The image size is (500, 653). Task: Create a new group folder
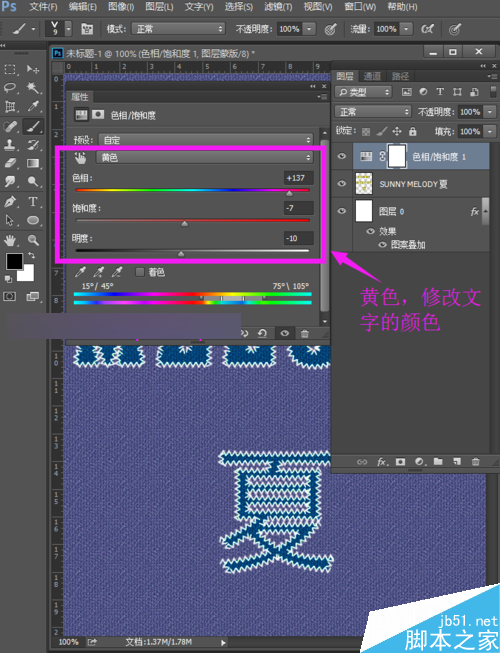(438, 461)
